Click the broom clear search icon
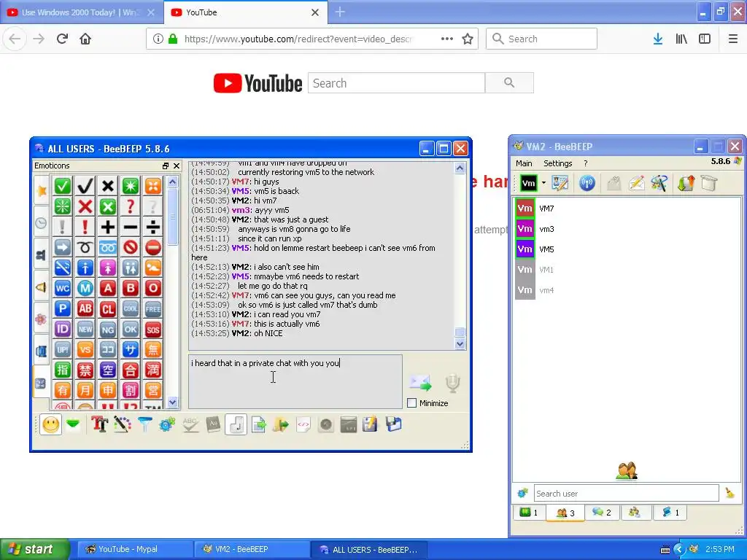The width and height of the screenshot is (747, 560). coord(729,494)
